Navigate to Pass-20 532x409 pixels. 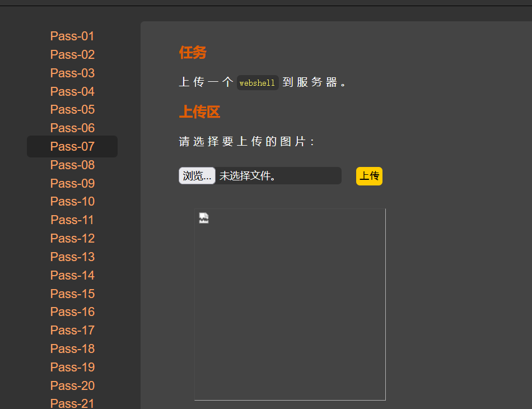(72, 385)
